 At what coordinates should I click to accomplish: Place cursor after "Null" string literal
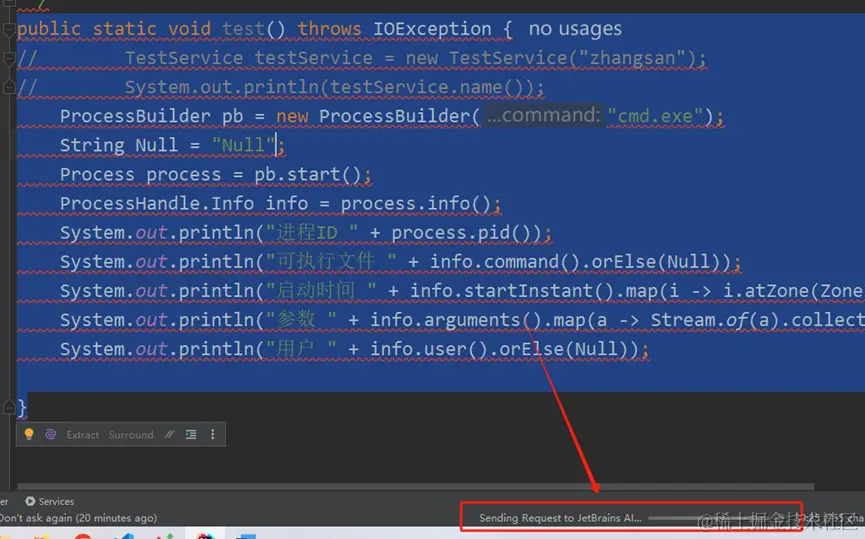click(x=275, y=145)
